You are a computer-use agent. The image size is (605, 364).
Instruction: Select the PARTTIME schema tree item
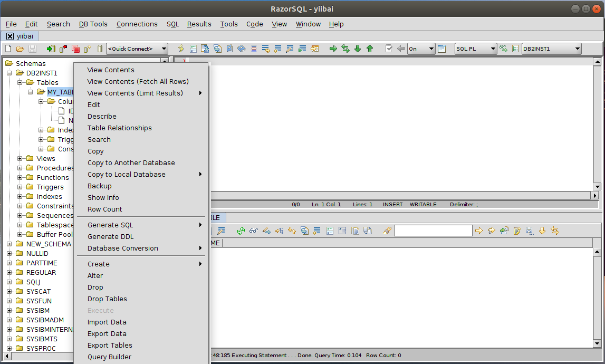42,263
